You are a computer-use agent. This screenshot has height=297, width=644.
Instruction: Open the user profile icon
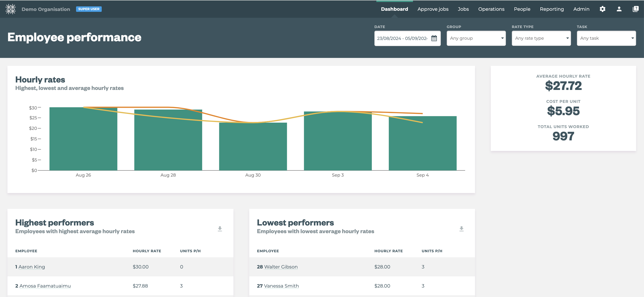(619, 9)
